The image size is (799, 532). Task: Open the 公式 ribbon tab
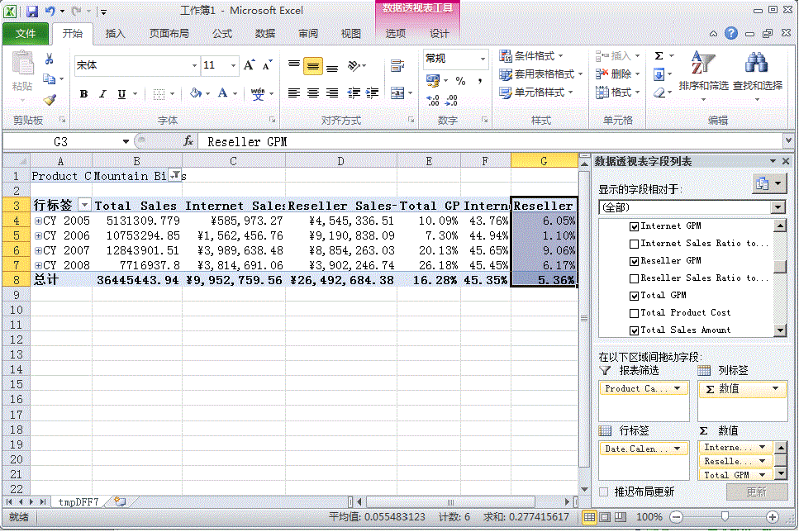(222, 34)
